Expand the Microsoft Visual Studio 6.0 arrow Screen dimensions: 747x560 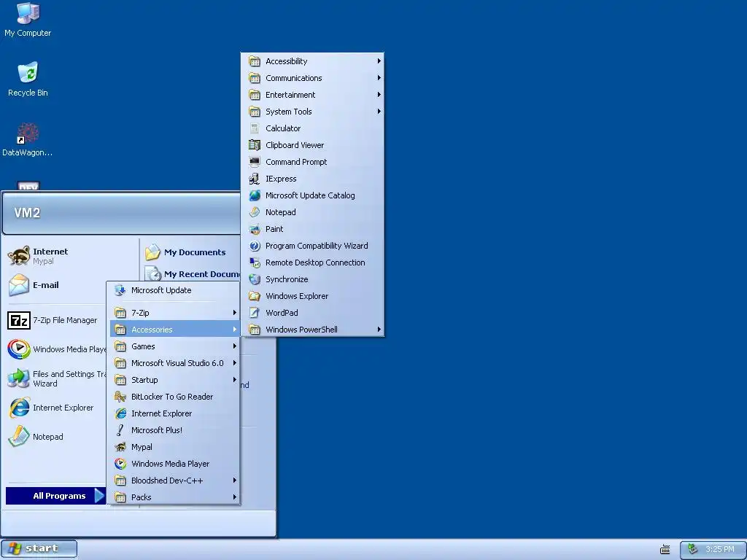click(234, 363)
